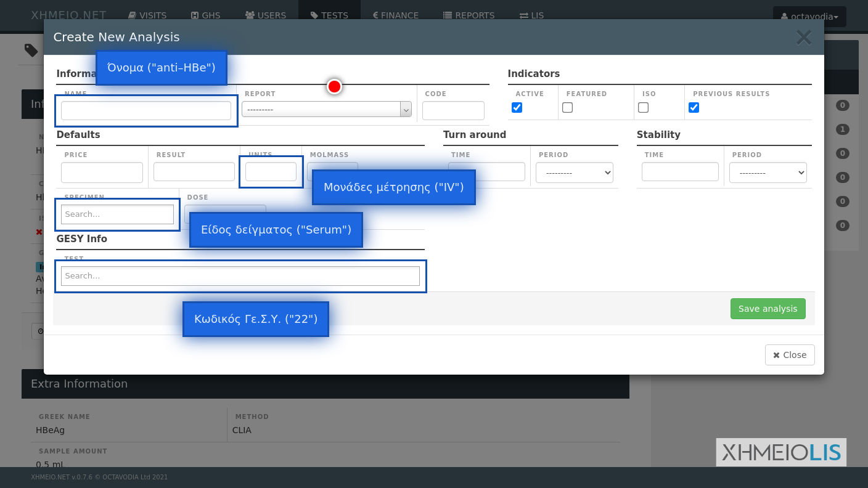Click the Save analysis button
The image size is (868, 488).
point(768,309)
